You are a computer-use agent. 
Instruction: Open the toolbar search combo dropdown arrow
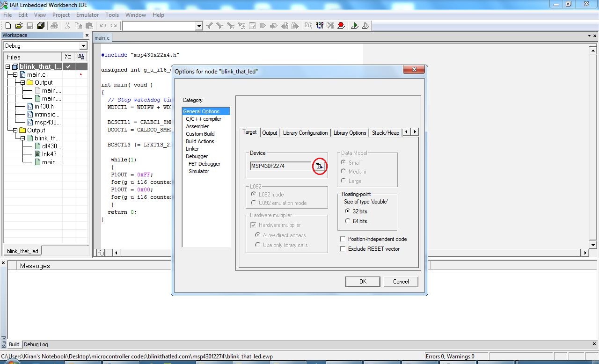199,26
